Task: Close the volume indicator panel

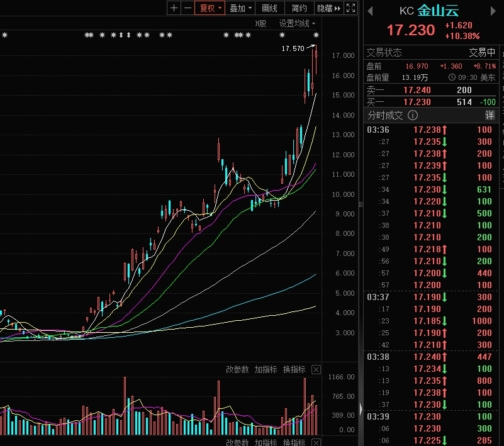Action: (316, 369)
